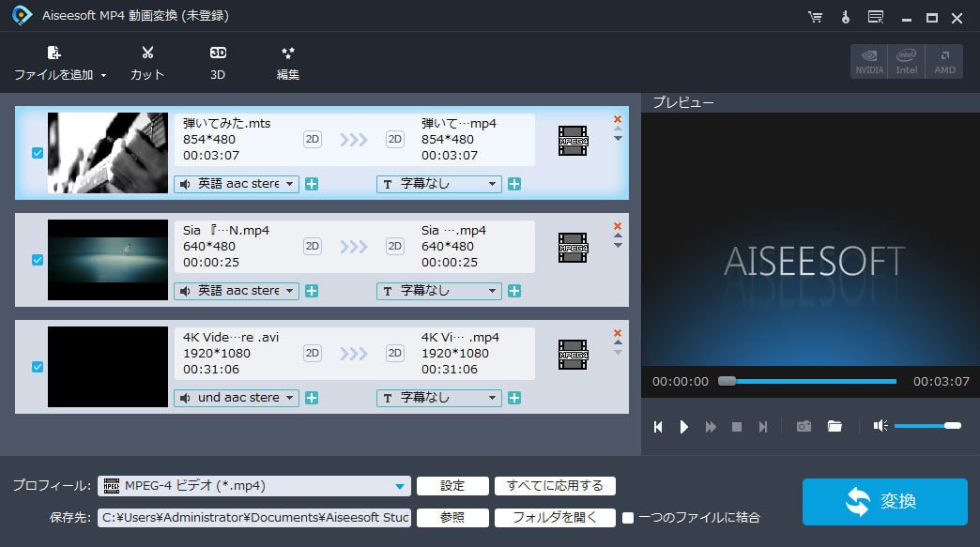Select the black 4K video thumbnail
Image resolution: width=980 pixels, height=547 pixels.
coord(108,367)
